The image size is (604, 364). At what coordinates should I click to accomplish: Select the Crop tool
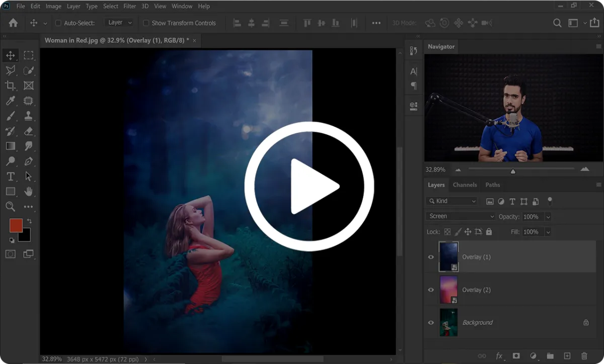[10, 85]
